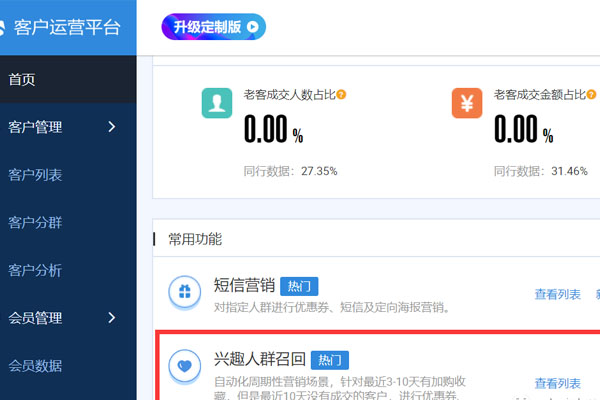The image size is (600, 400).
Task: Click the help icon beside 老客成交金额占比
Action: point(592,95)
